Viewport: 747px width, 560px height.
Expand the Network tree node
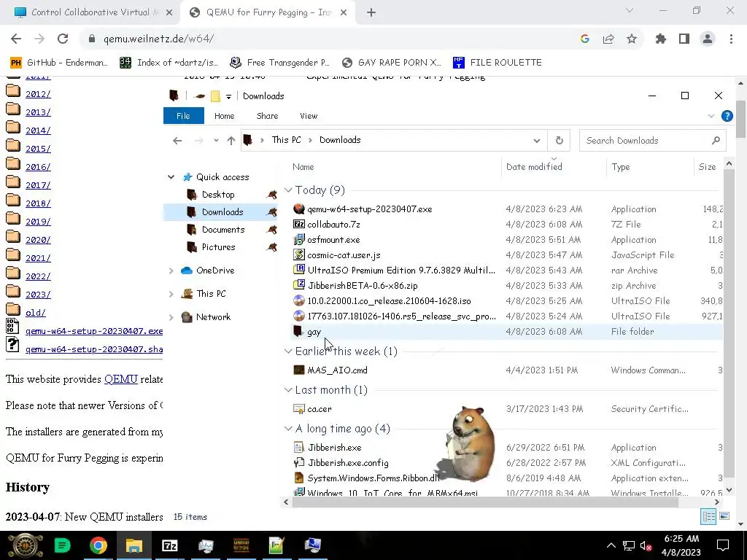[171, 317]
